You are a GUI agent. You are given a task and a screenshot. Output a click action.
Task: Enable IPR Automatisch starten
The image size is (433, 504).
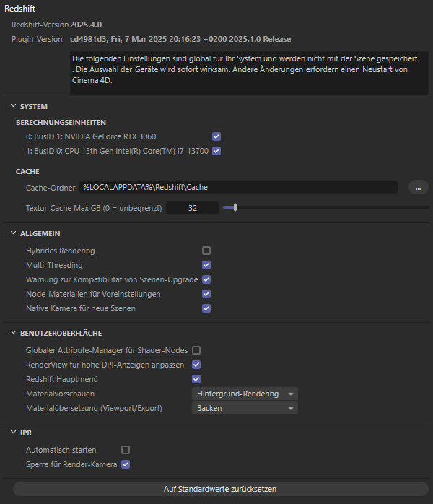pyautogui.click(x=126, y=450)
